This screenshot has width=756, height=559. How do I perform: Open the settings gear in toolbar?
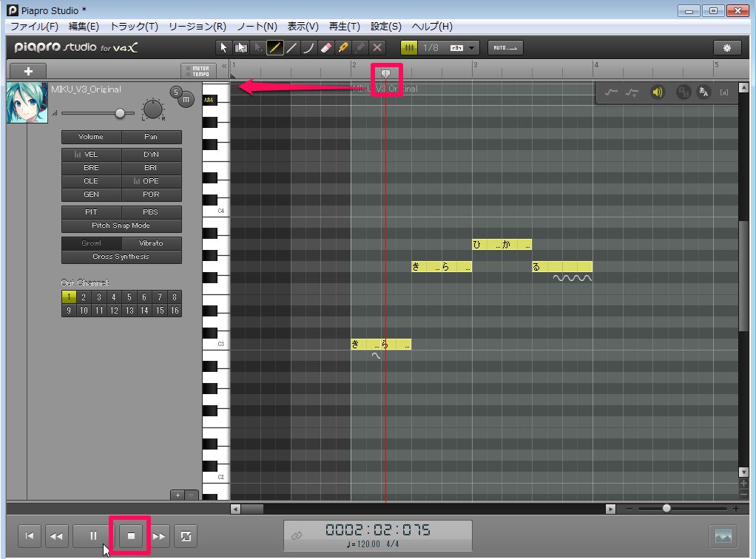point(726,48)
